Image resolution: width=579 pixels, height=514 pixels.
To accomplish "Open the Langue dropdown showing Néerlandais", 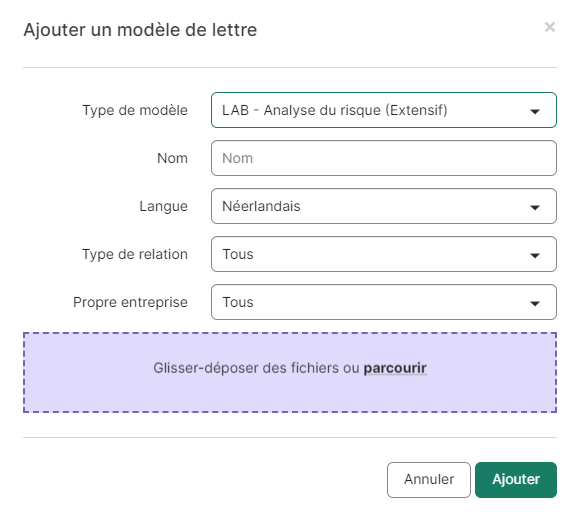I will [384, 206].
